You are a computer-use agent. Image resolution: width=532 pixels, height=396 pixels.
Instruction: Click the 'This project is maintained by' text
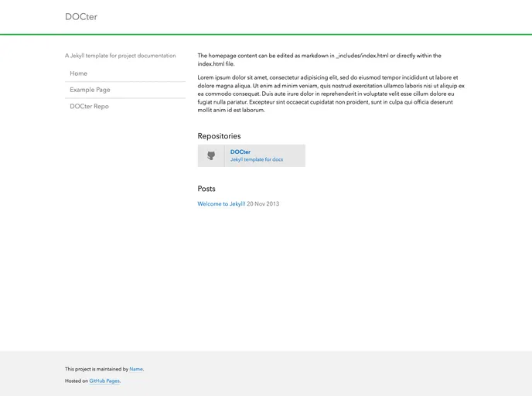pyautogui.click(x=97, y=369)
